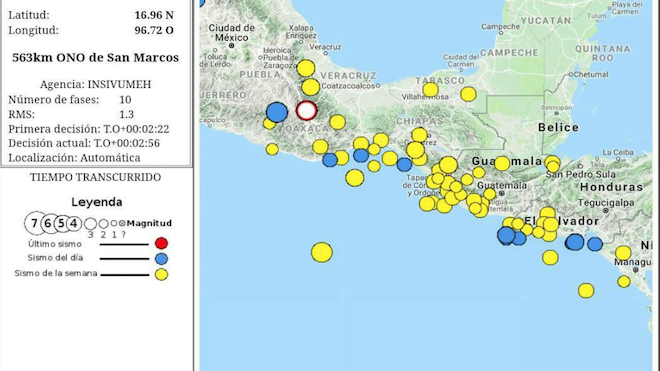
Task: Click the QUINTANA ROO state label
Action: coord(603,53)
